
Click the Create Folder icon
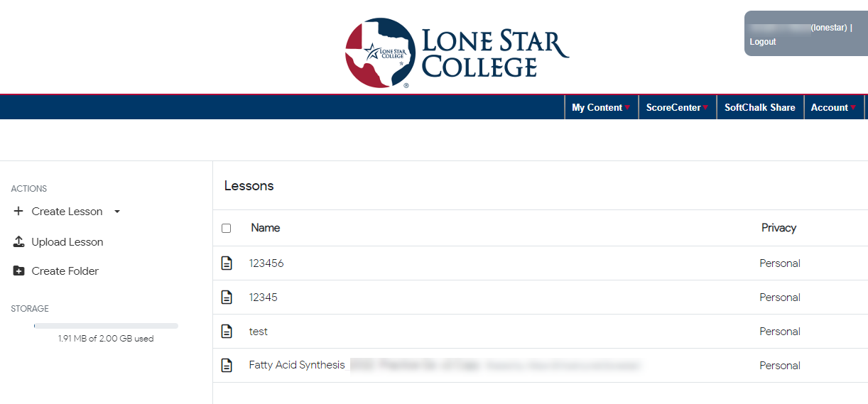19,271
